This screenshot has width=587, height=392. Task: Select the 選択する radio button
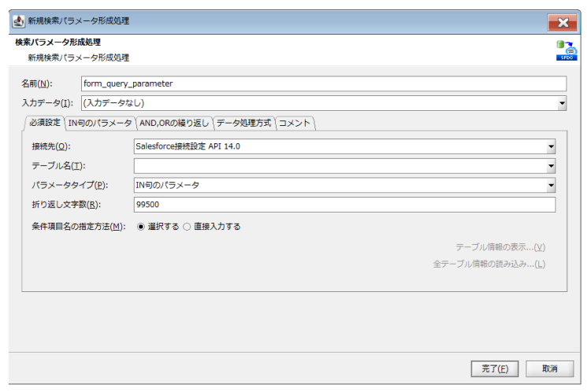point(142,227)
